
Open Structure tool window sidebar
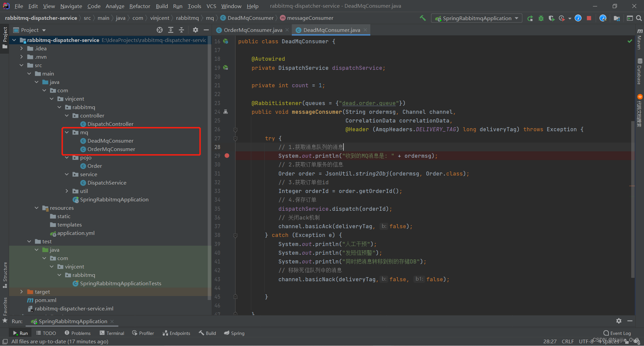click(x=5, y=275)
